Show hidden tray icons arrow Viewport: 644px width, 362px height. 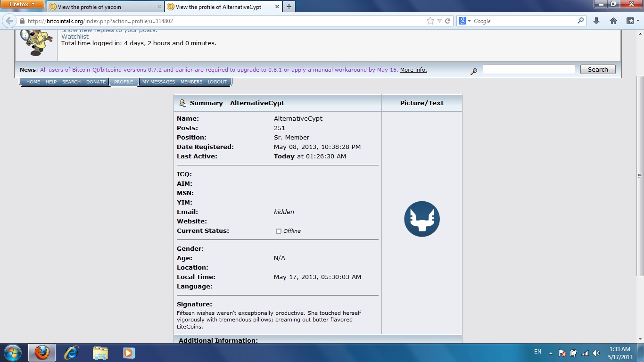click(x=551, y=353)
